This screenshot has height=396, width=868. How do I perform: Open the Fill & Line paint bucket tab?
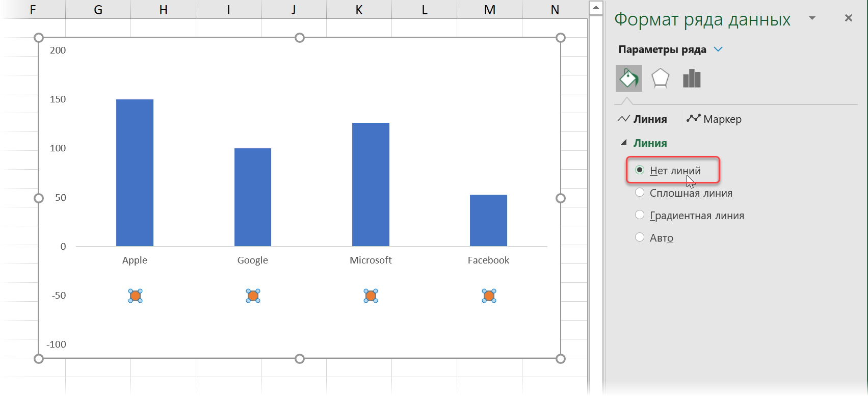[628, 78]
